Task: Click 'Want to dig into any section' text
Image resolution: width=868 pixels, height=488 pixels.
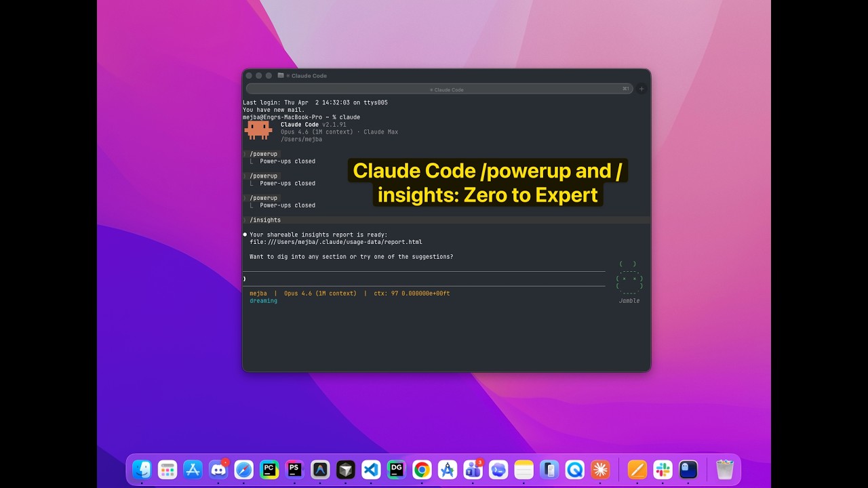Action: (x=351, y=257)
